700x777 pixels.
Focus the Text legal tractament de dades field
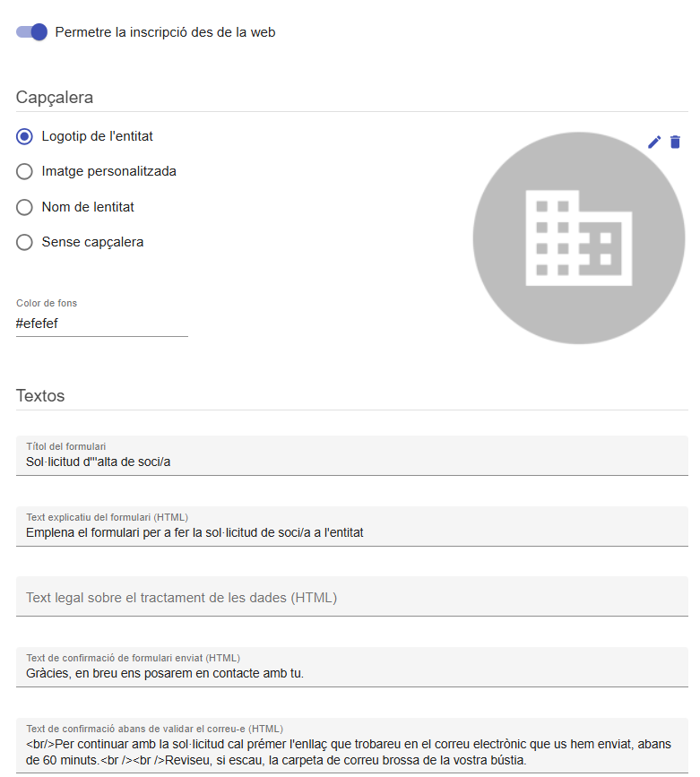tap(352, 597)
